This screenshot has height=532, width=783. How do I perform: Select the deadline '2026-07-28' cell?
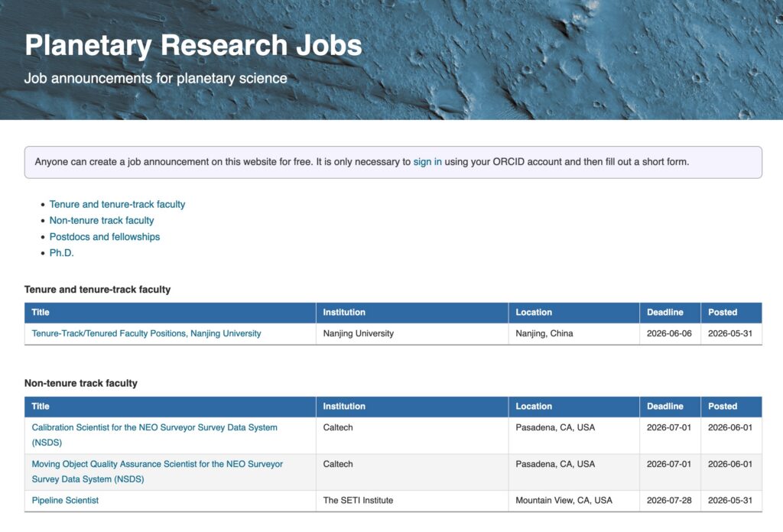pyautogui.click(x=670, y=501)
